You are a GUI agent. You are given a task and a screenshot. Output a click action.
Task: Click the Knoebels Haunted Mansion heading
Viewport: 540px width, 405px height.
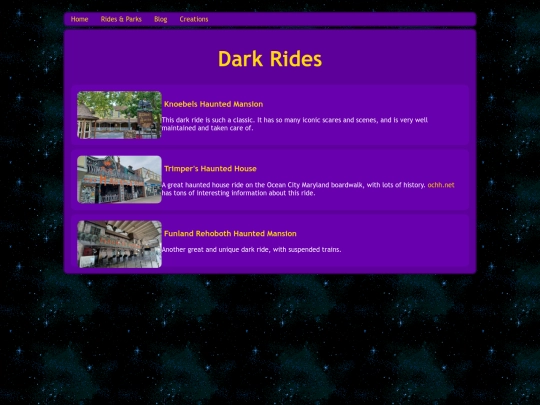pos(214,104)
